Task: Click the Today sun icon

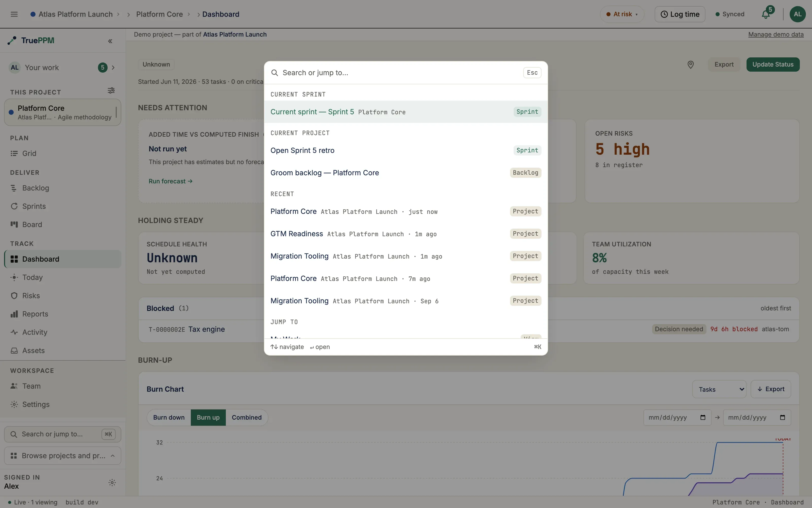Action: pos(14,278)
